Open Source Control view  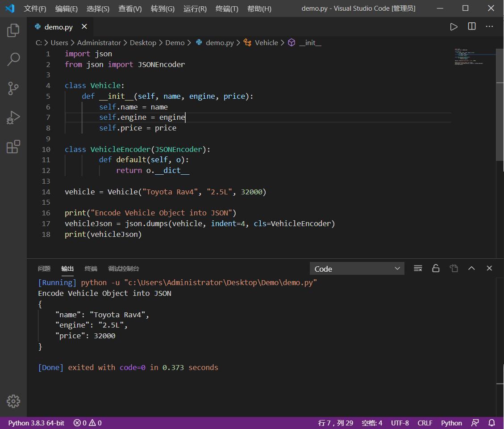(x=13, y=88)
